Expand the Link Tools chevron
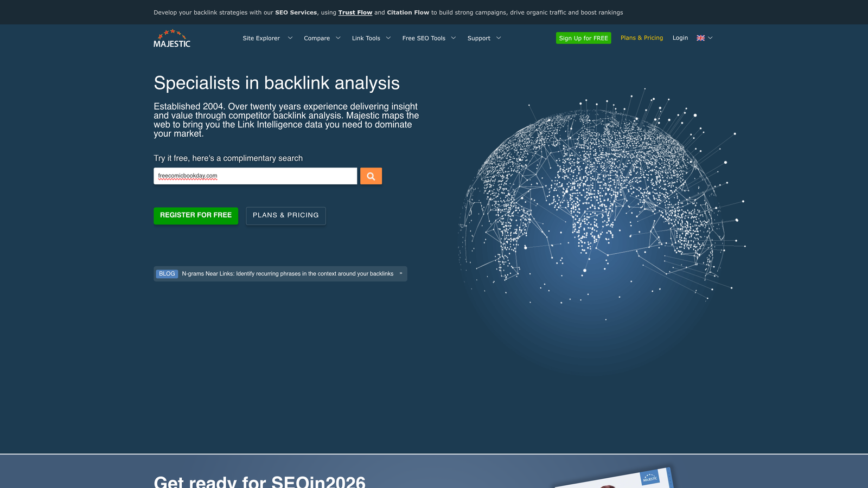 (388, 38)
